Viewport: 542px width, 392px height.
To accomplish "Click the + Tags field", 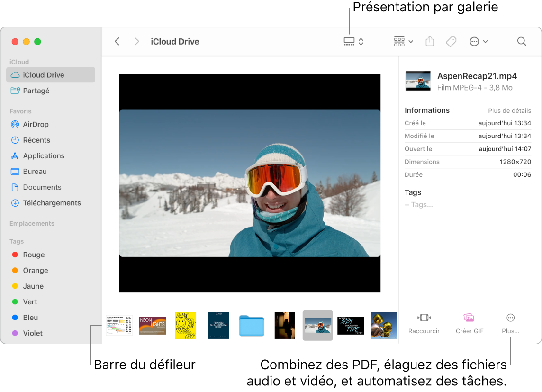I will click(x=419, y=204).
